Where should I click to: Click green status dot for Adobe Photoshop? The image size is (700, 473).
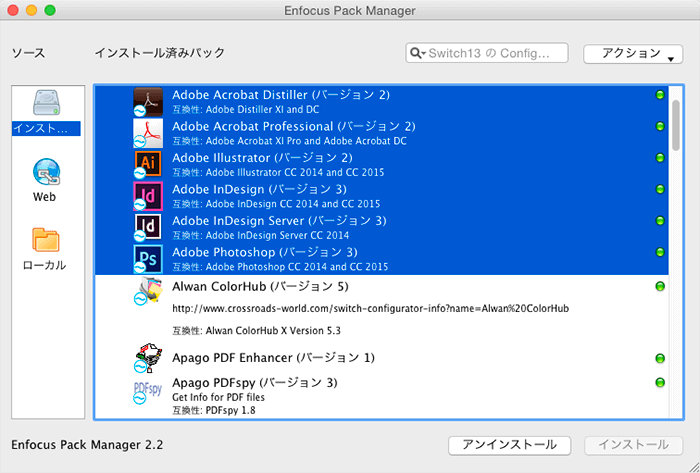click(x=660, y=252)
